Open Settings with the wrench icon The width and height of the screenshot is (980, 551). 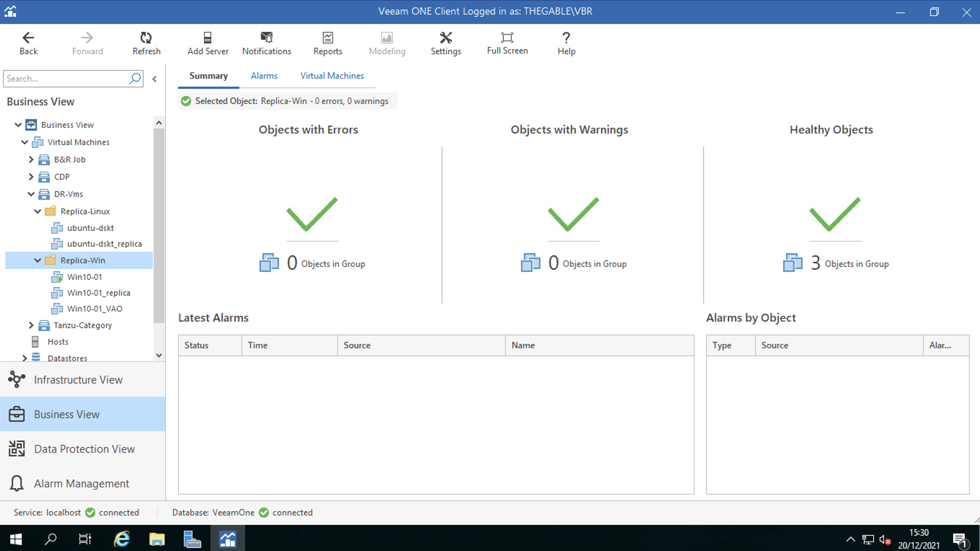pos(445,43)
